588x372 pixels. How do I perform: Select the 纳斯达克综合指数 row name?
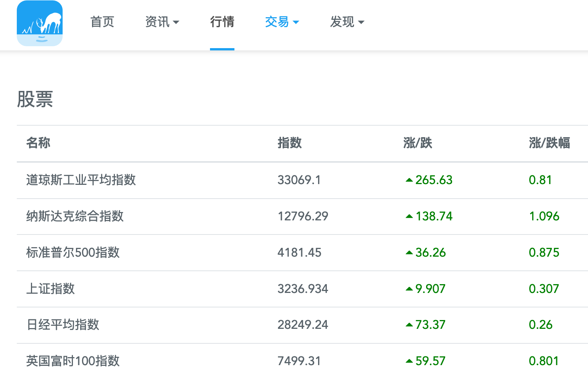tap(75, 216)
